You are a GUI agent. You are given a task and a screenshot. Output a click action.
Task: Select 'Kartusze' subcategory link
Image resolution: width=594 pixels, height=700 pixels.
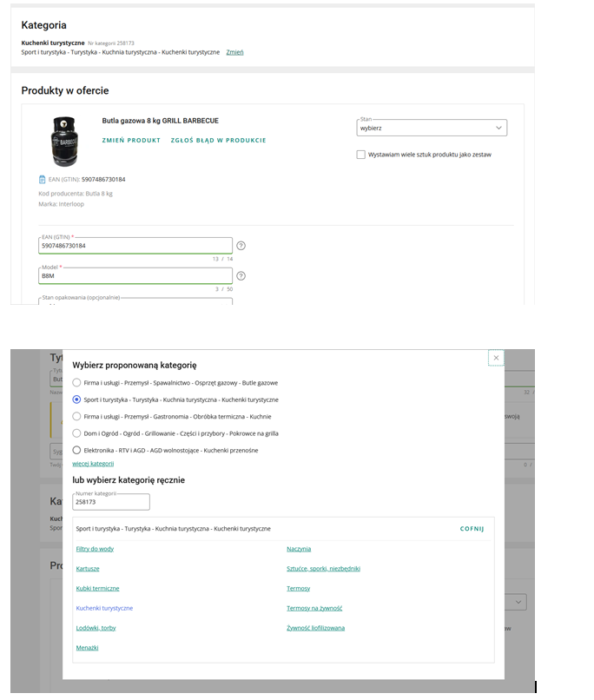(88, 569)
